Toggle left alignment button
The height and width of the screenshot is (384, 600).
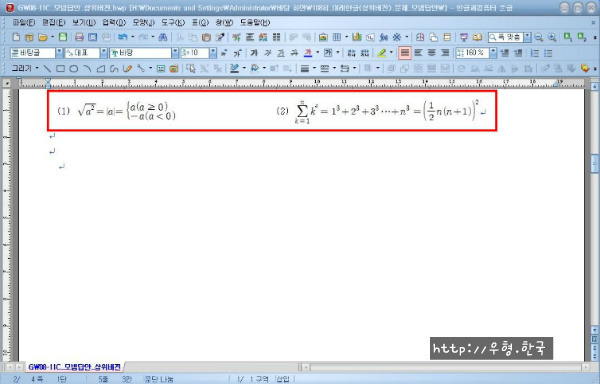coord(418,53)
